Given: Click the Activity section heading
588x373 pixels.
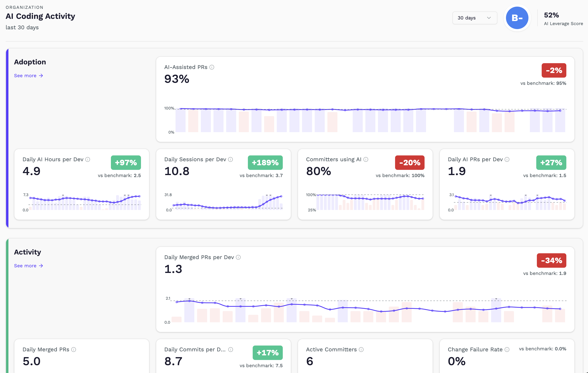Looking at the screenshot, I should 27,252.
